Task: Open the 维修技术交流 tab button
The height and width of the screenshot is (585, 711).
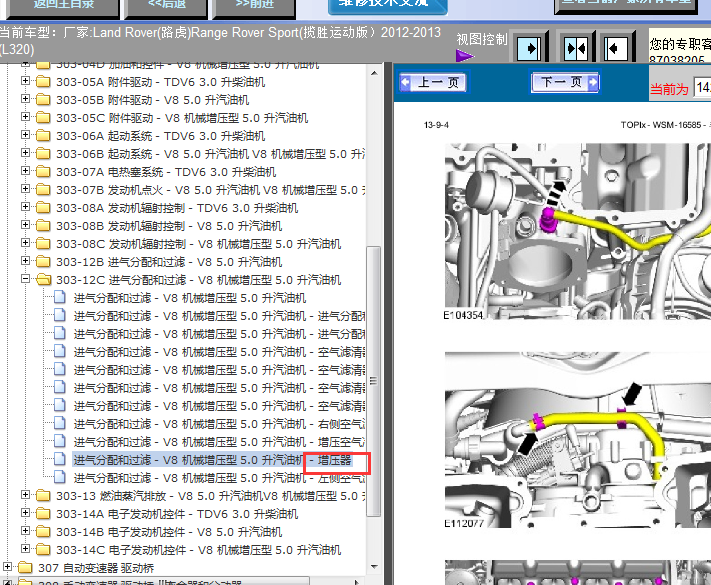Action: [x=388, y=5]
